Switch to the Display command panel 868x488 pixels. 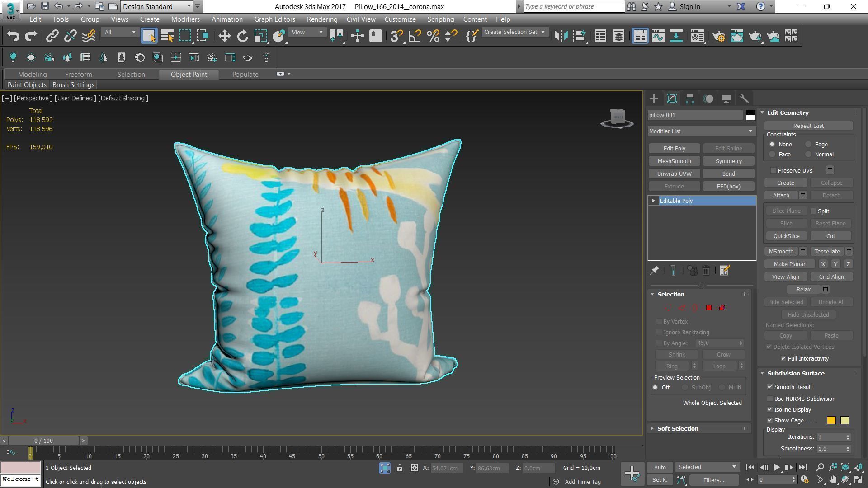(x=726, y=99)
